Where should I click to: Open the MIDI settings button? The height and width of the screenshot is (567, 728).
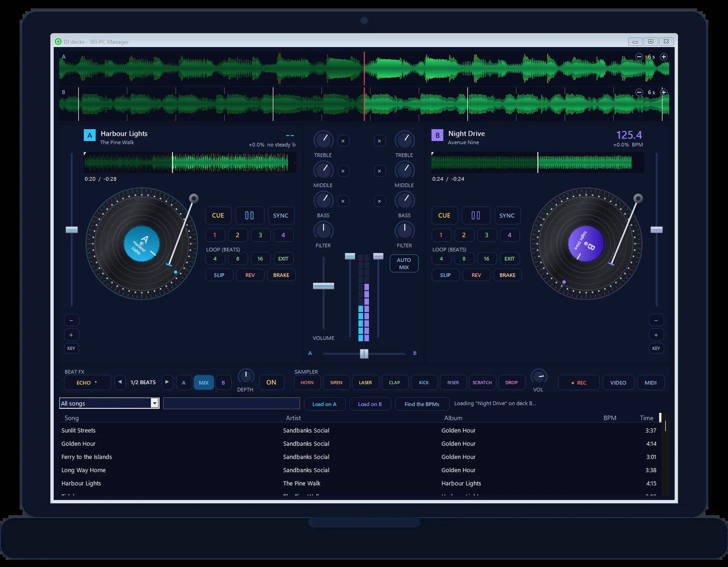(x=651, y=383)
